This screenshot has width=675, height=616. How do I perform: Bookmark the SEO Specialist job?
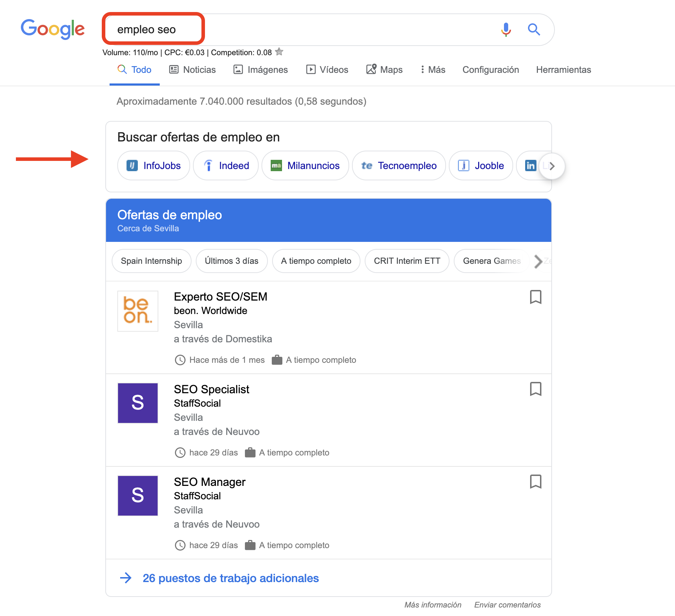click(x=535, y=389)
